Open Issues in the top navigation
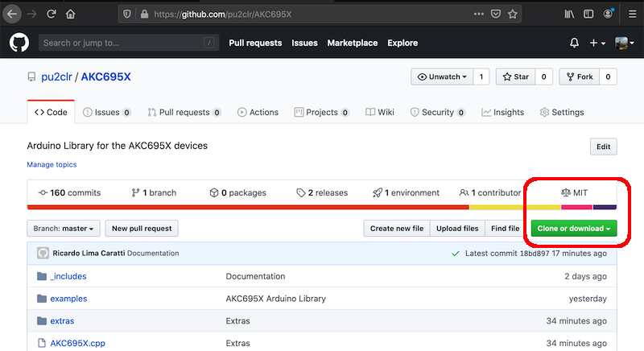Viewport: 644px width, 351px height. (304, 43)
